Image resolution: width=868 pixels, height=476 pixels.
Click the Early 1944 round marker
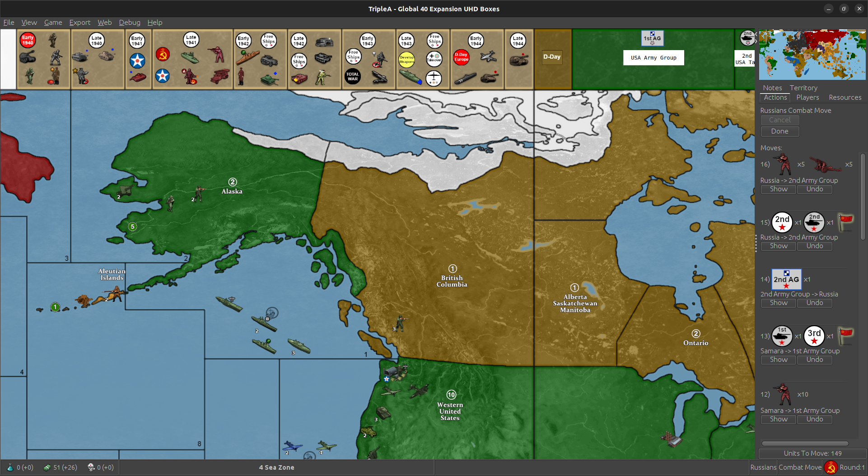coord(476,41)
